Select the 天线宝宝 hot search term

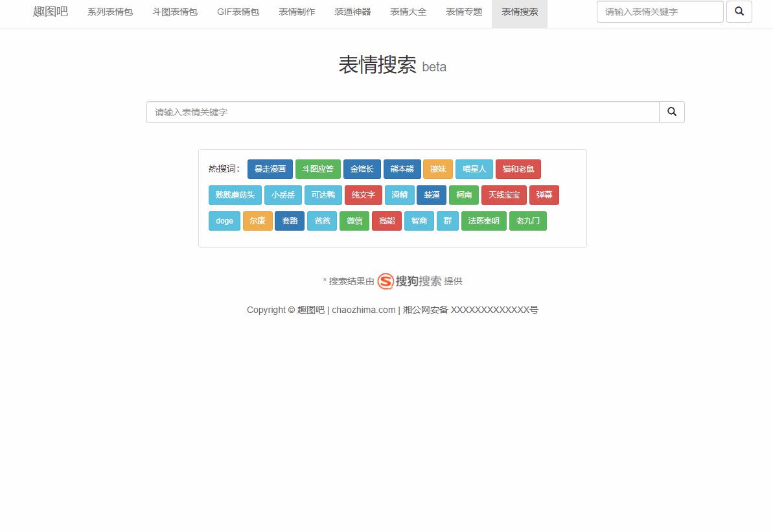pos(503,195)
